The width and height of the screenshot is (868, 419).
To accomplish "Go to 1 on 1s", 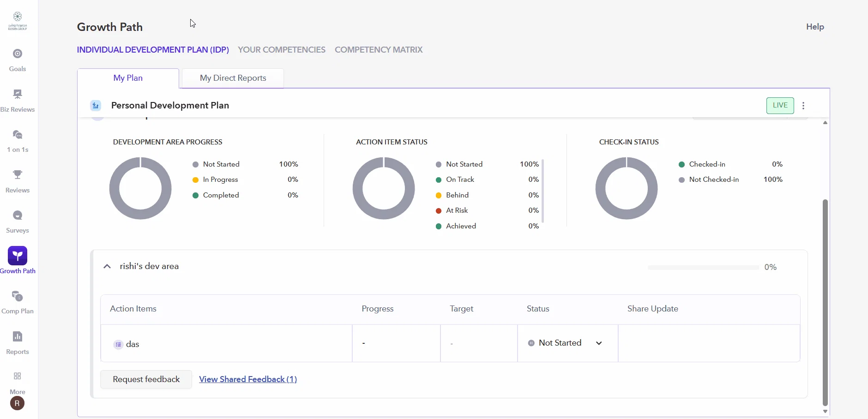I will (18, 141).
